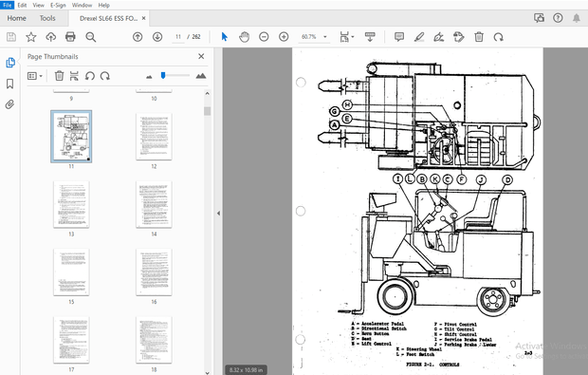588x375 pixels.
Task: Click the stamp tool icon
Action: [459, 37]
